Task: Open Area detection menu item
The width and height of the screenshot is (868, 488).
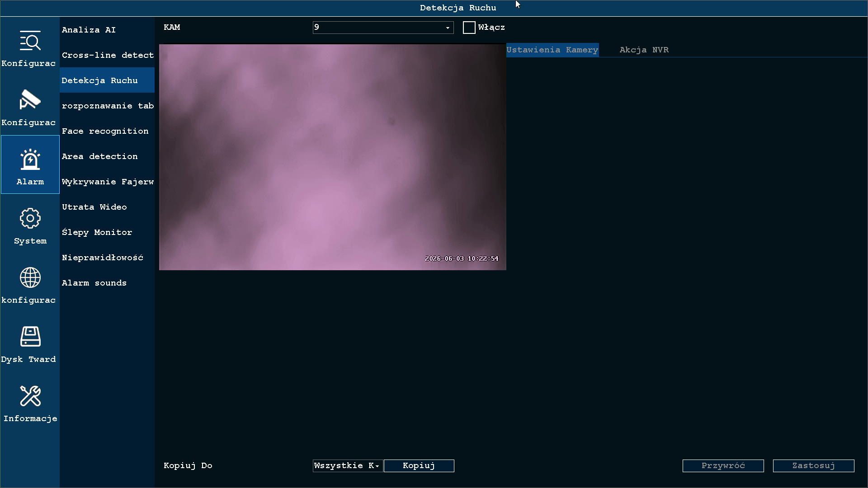Action: 107,156
